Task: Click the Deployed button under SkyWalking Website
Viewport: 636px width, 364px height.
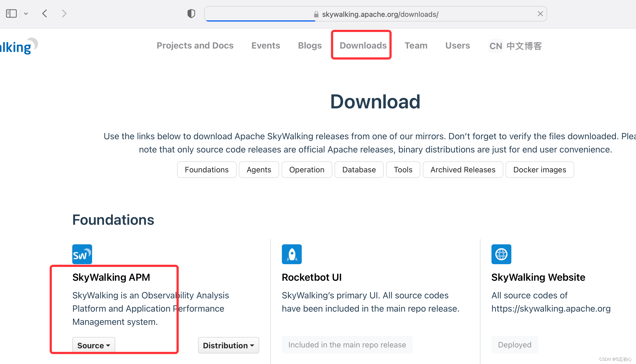Action: point(515,345)
